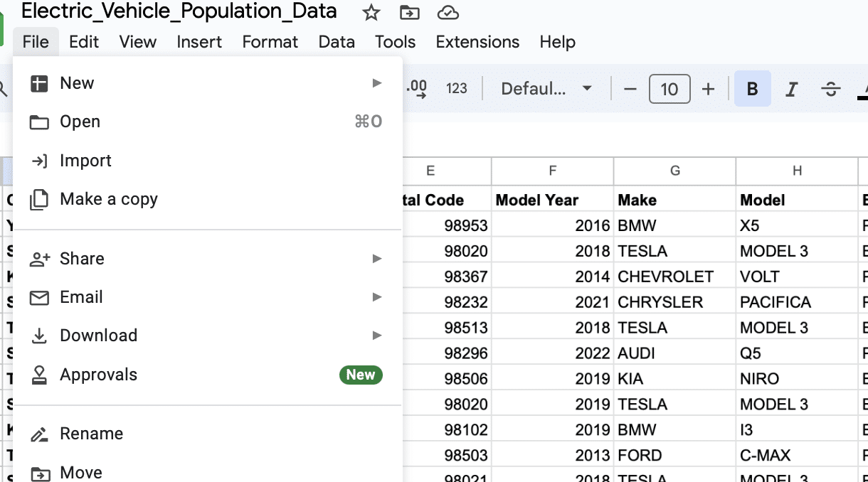Click the Open folder icon in File menu
The image size is (868, 482).
click(39, 122)
